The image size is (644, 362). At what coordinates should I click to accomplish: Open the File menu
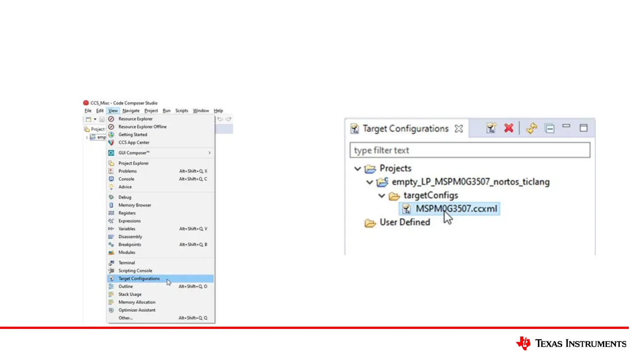[x=88, y=111]
